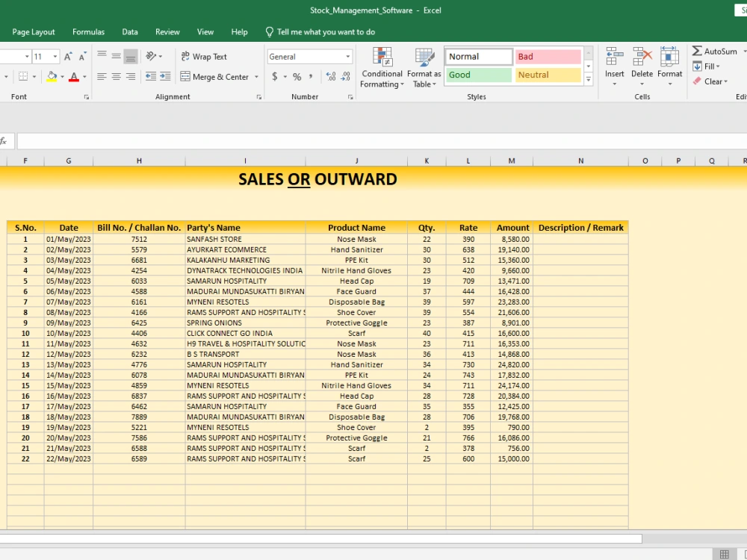This screenshot has height=560, width=747.
Task: Expand Merge & Center dropdown arrow
Action: [x=257, y=77]
